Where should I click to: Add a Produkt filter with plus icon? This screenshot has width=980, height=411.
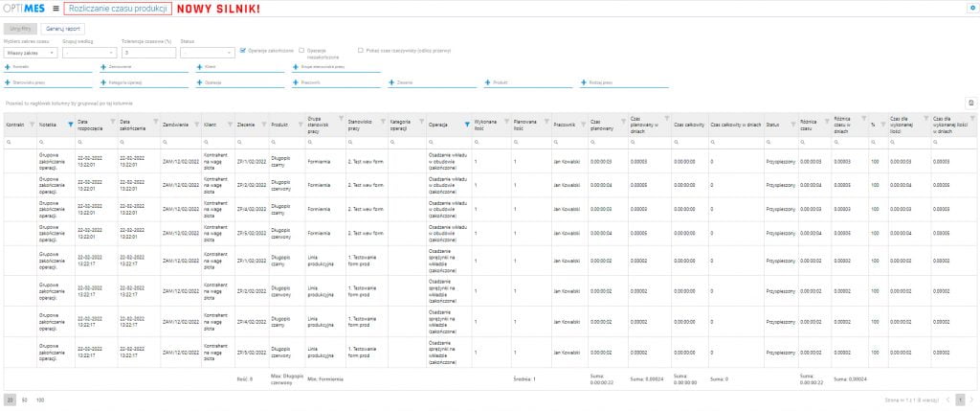tap(487, 82)
